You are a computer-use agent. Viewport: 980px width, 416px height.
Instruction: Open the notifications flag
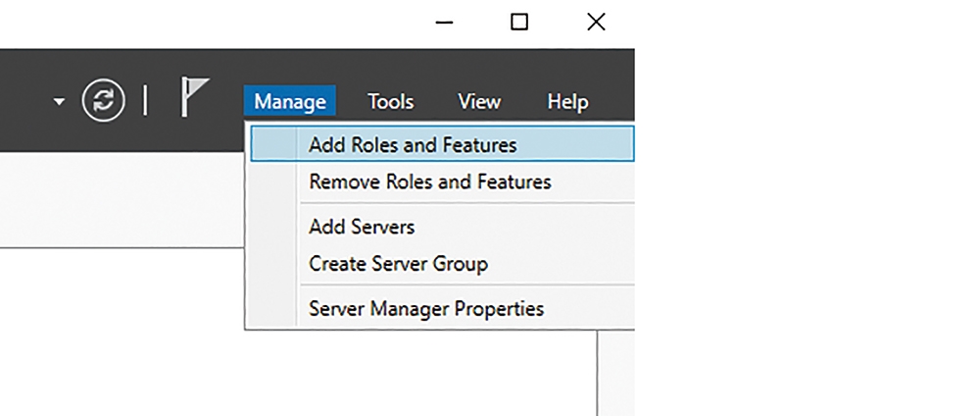pos(194,97)
